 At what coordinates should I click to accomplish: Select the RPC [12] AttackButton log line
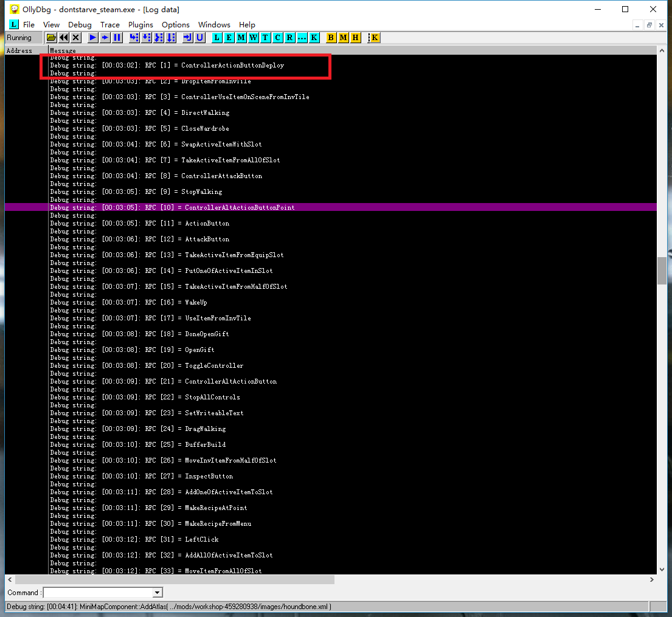coord(330,239)
